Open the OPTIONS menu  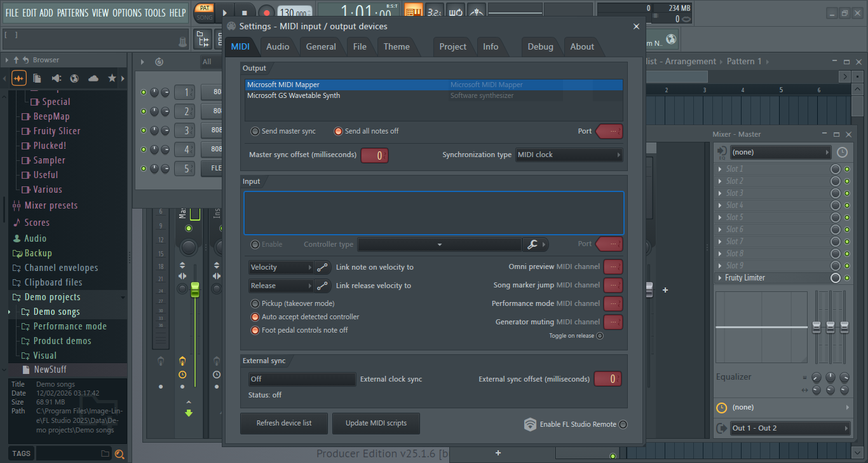pyautogui.click(x=126, y=13)
